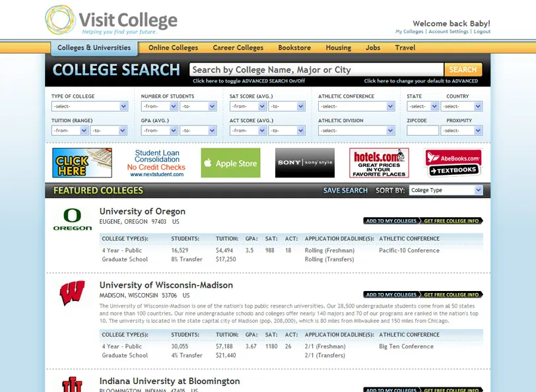
Task: Open ACT Score from dropdown
Action: pos(248,131)
